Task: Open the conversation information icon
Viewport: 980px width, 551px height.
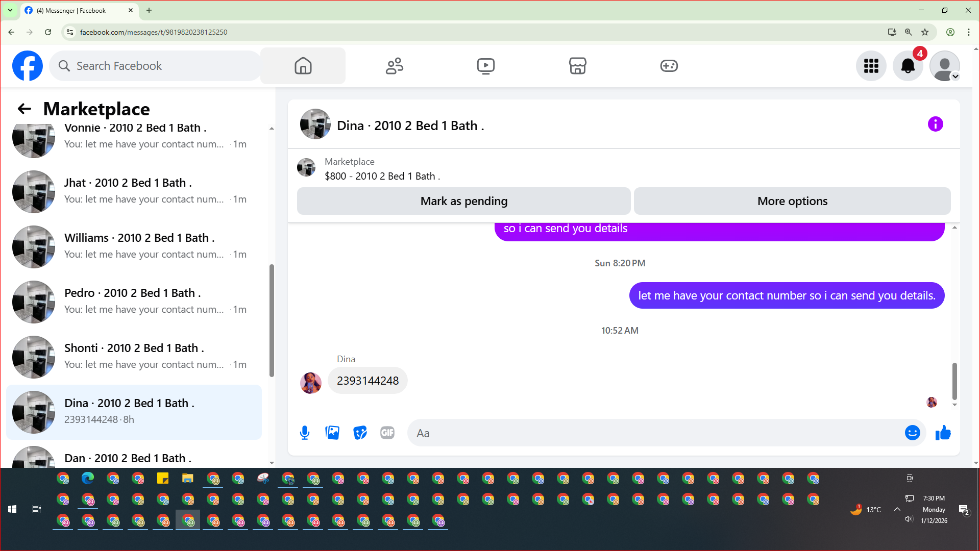Action: coord(935,124)
